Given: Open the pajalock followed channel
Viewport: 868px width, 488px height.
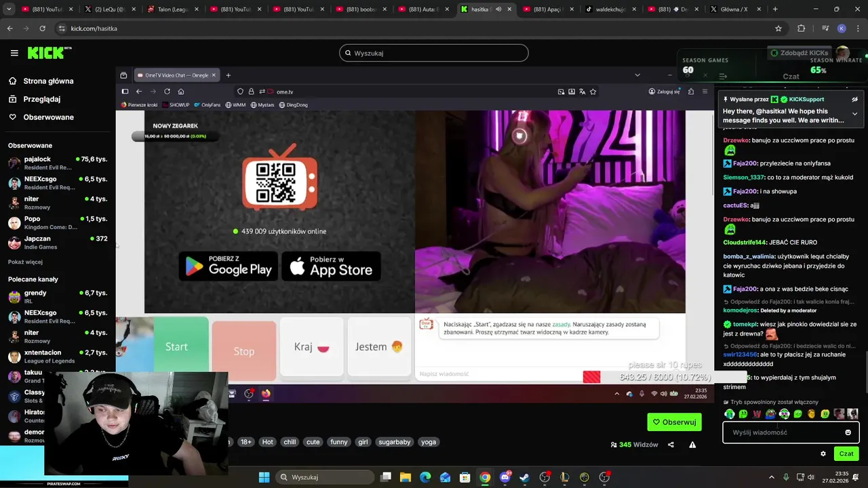Looking at the screenshot, I should tap(58, 163).
